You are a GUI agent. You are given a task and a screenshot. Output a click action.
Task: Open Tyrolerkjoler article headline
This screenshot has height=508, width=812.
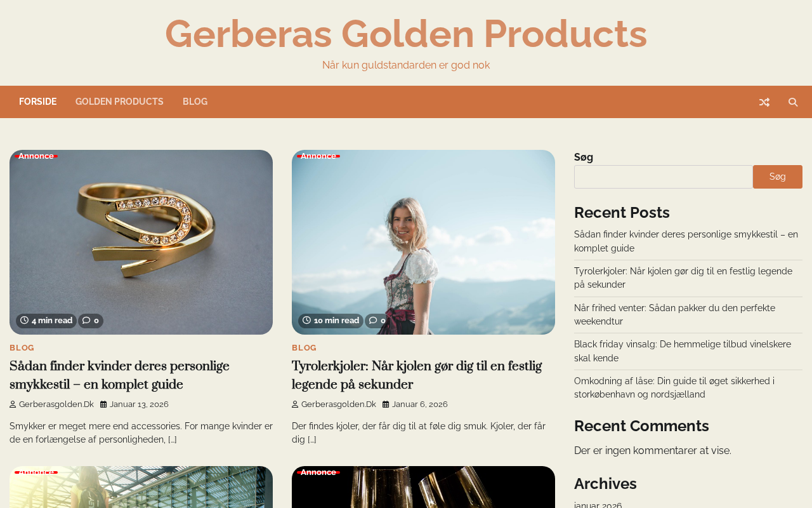[417, 375]
